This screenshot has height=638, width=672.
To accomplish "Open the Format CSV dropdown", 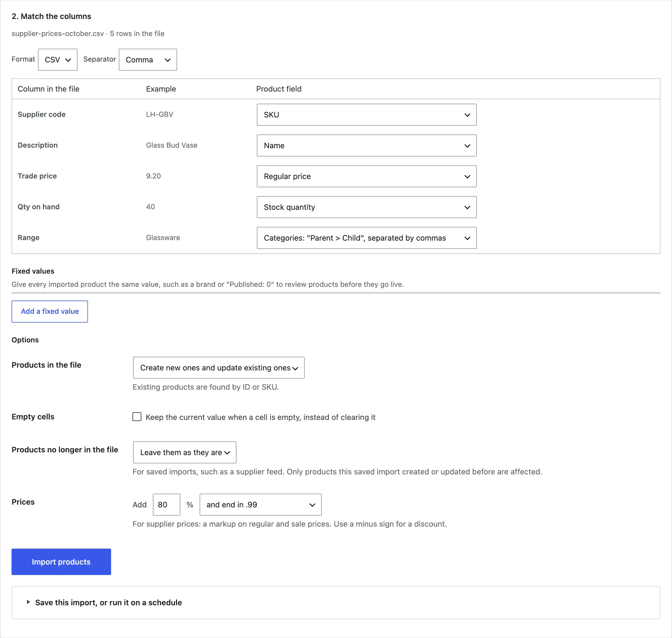I will 57,59.
